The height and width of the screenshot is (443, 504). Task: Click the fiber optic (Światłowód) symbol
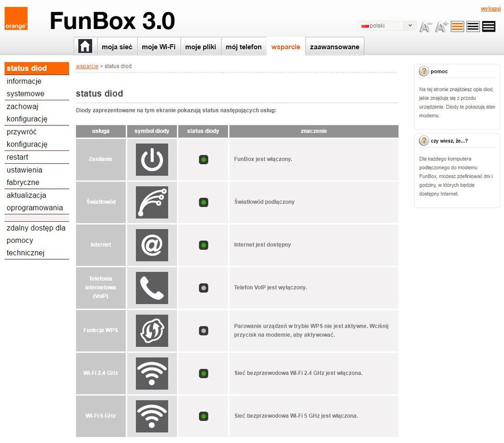152,202
